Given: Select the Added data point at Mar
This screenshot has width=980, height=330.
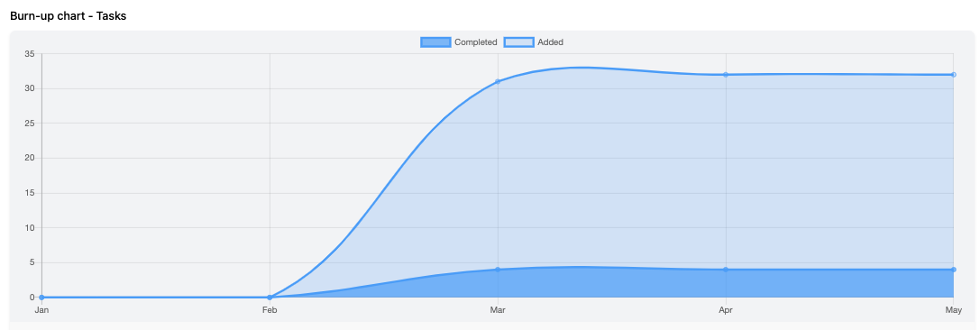Looking at the screenshot, I should click(498, 82).
